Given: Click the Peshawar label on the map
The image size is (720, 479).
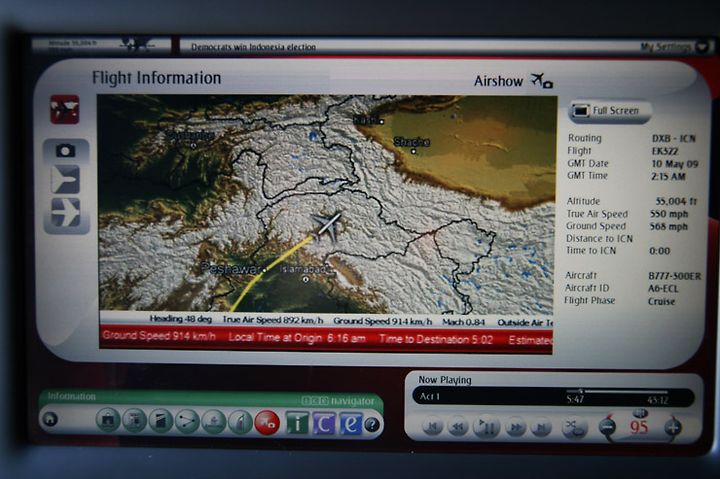Looking at the screenshot, I should point(231,269).
